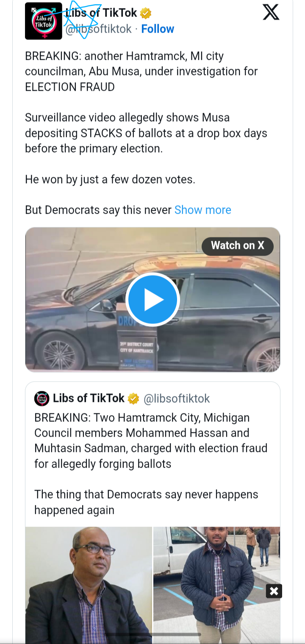This screenshot has width=305, height=644.
Task: Open the Libs of TikTok display name
Action: pos(102,13)
